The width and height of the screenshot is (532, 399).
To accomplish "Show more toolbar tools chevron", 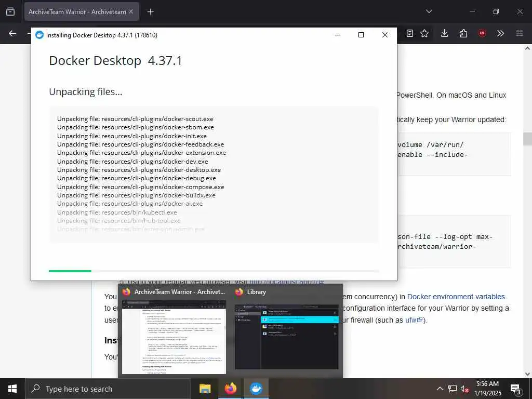I will 500,33.
